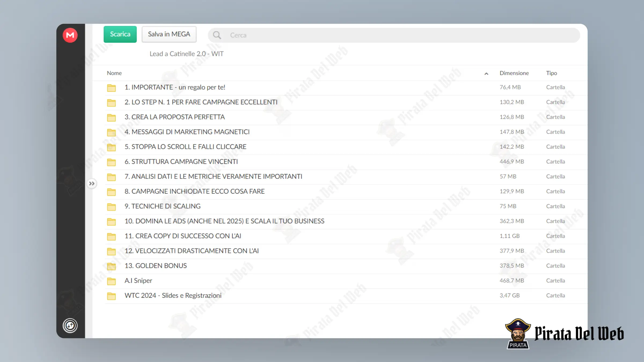Click folder icon of 1. IMPORTANTE row
Image resolution: width=644 pixels, height=362 pixels.
coord(111,88)
